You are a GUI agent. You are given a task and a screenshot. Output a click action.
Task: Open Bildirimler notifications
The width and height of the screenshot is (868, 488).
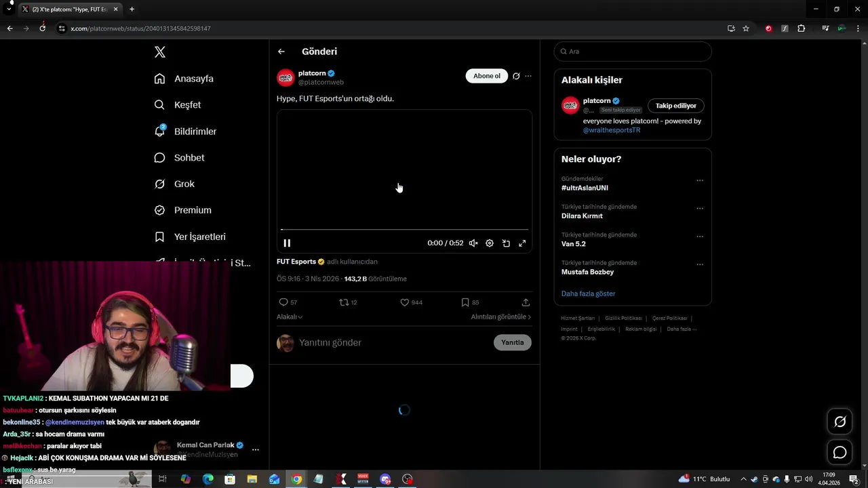coord(185,131)
